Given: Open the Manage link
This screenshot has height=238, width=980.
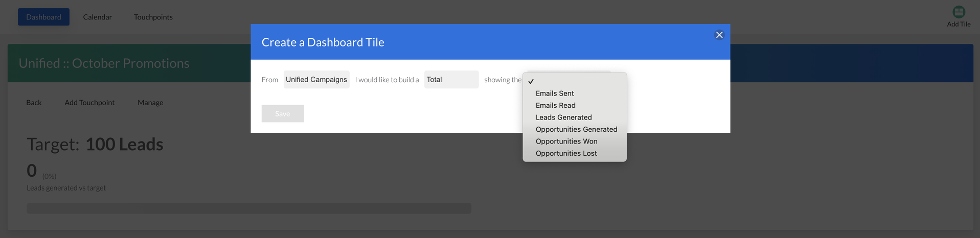Looking at the screenshot, I should point(150,102).
